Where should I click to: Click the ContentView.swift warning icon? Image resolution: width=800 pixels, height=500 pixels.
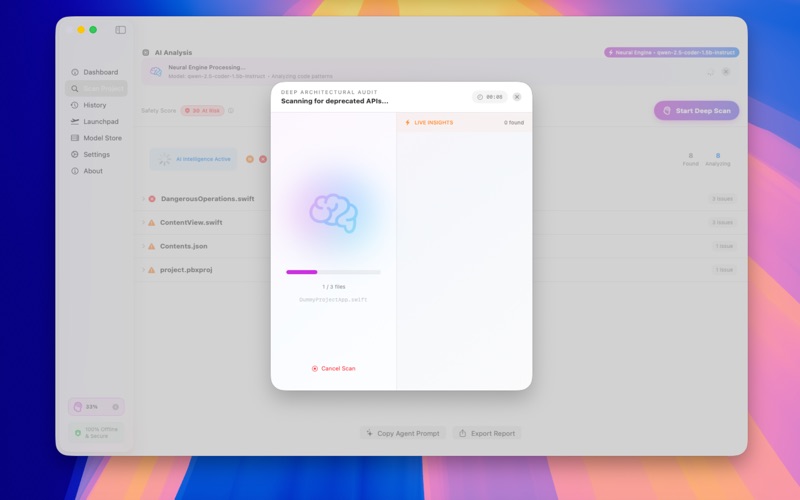(152, 222)
